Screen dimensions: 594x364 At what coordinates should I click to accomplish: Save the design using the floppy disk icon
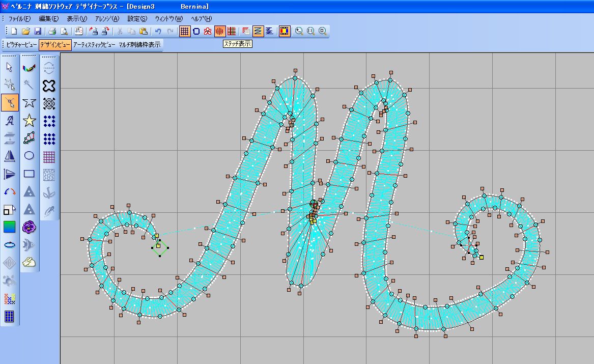click(38, 31)
